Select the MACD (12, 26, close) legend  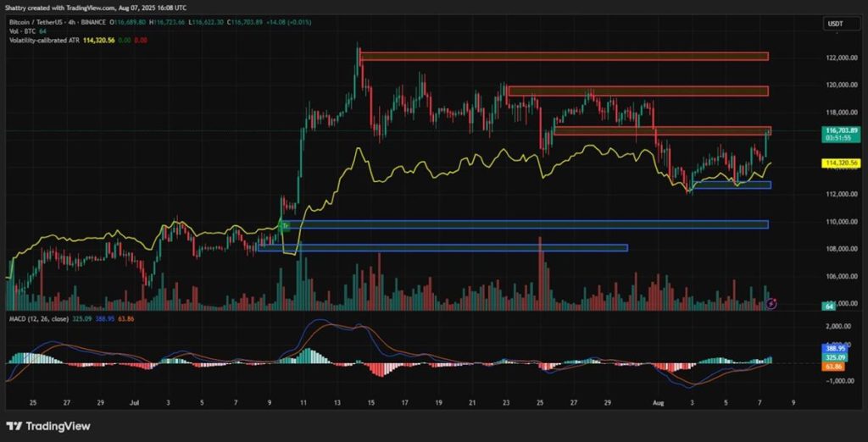click(x=37, y=318)
